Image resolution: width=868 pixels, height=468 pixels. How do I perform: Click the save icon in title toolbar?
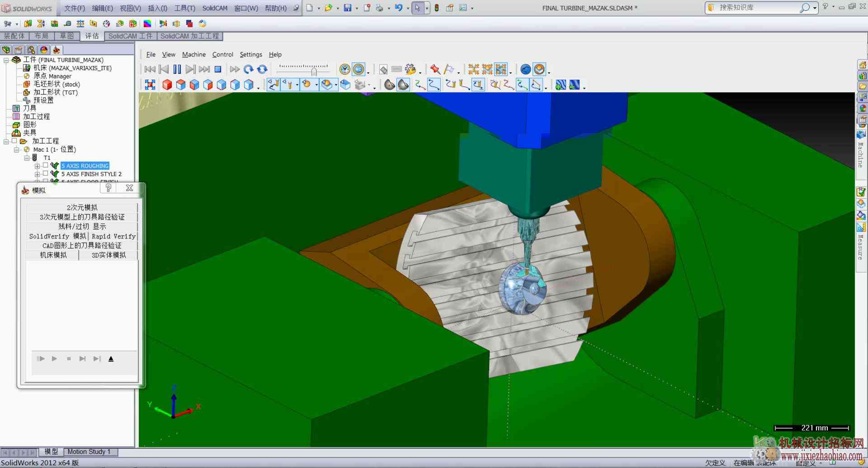pyautogui.click(x=348, y=8)
